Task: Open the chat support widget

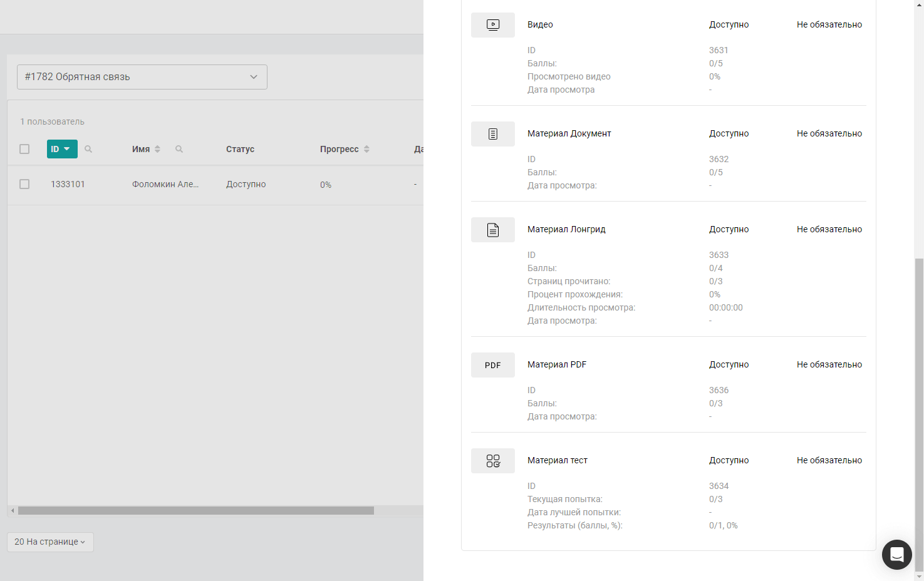Action: [x=896, y=555]
